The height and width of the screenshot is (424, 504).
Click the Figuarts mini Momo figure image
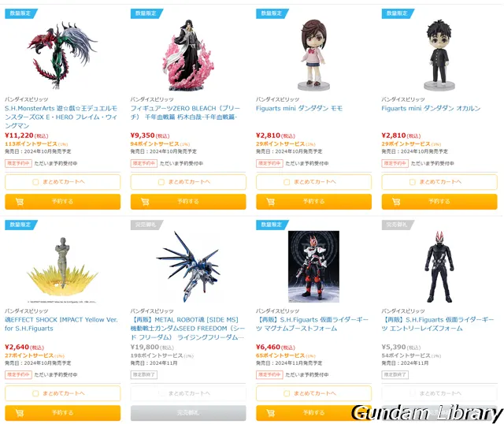click(x=313, y=54)
